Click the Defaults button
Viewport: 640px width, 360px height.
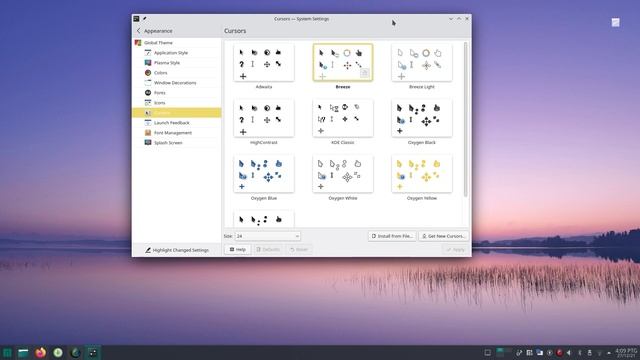coord(268,249)
